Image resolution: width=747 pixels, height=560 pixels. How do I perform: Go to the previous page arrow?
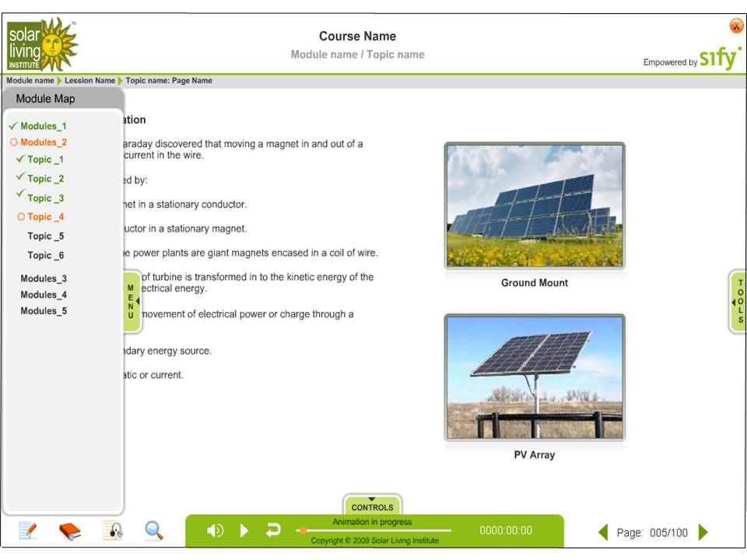pos(603,532)
